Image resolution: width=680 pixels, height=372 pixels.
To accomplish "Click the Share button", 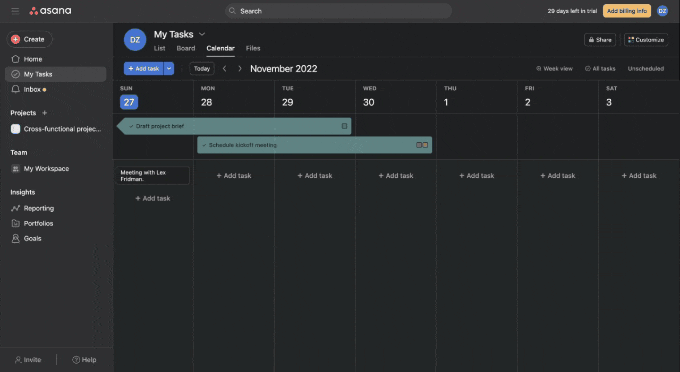I will (x=600, y=40).
